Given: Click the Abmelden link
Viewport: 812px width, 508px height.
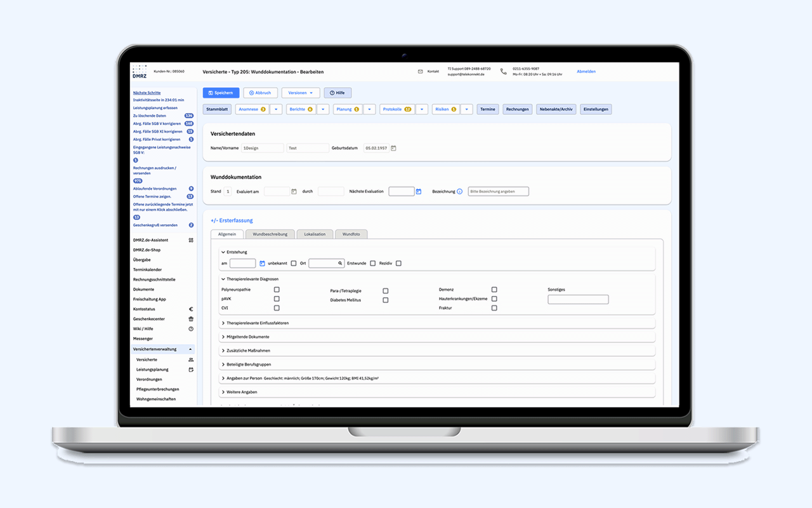Looking at the screenshot, I should coord(586,72).
